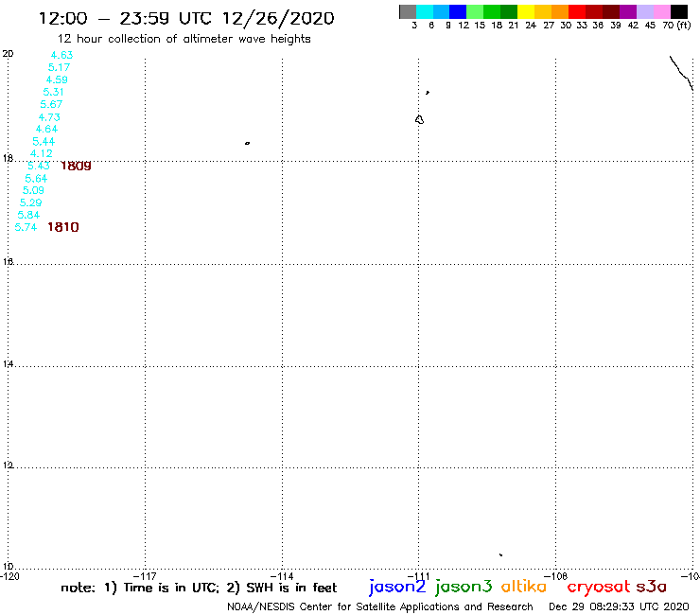Select the Dec 29 08:29:33 UTC timestamp

619,607
